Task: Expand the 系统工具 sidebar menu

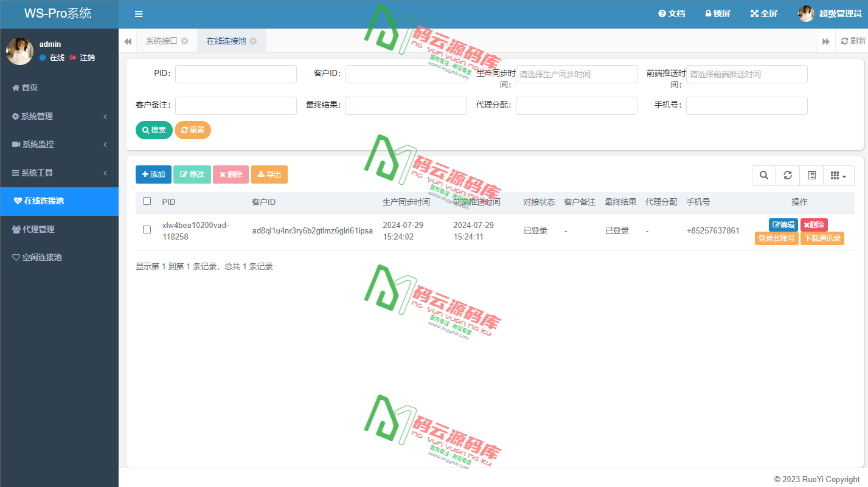Action: pos(35,172)
